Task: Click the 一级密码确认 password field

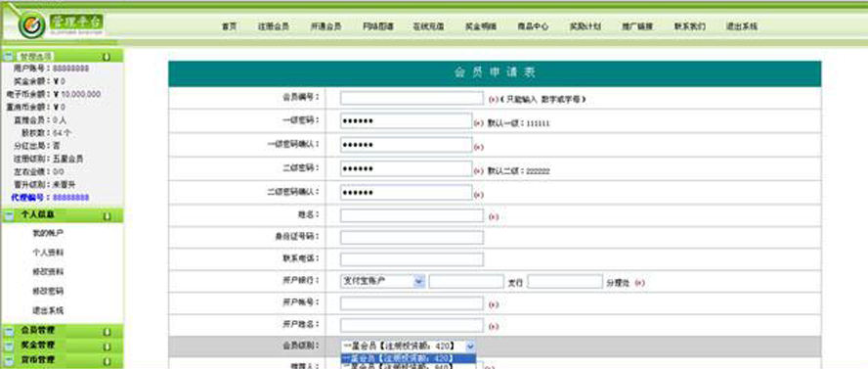Action: (407, 145)
